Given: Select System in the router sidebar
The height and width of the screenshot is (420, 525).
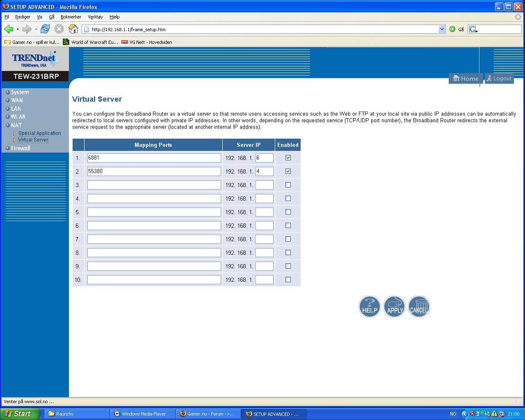Looking at the screenshot, I should pos(20,92).
